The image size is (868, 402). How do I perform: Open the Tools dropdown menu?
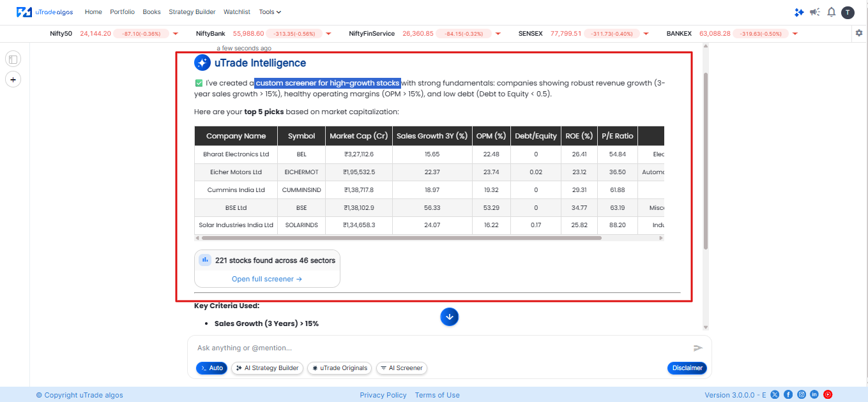(270, 12)
